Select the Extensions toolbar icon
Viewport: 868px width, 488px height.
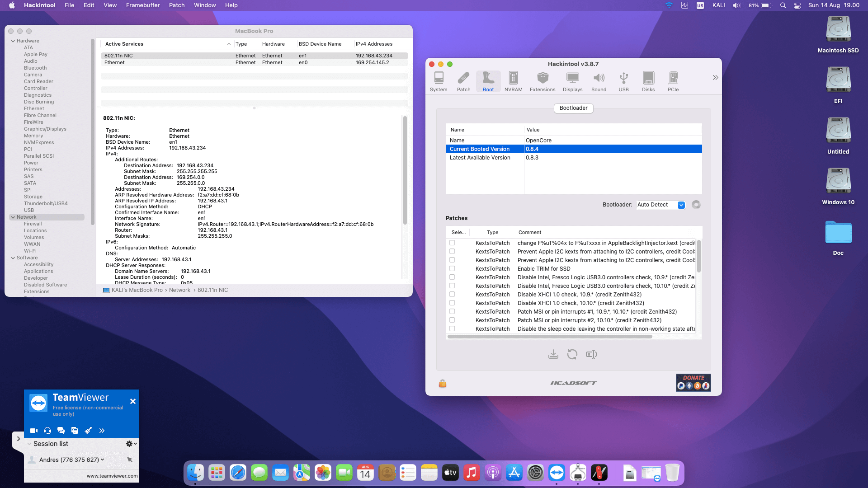pyautogui.click(x=542, y=81)
